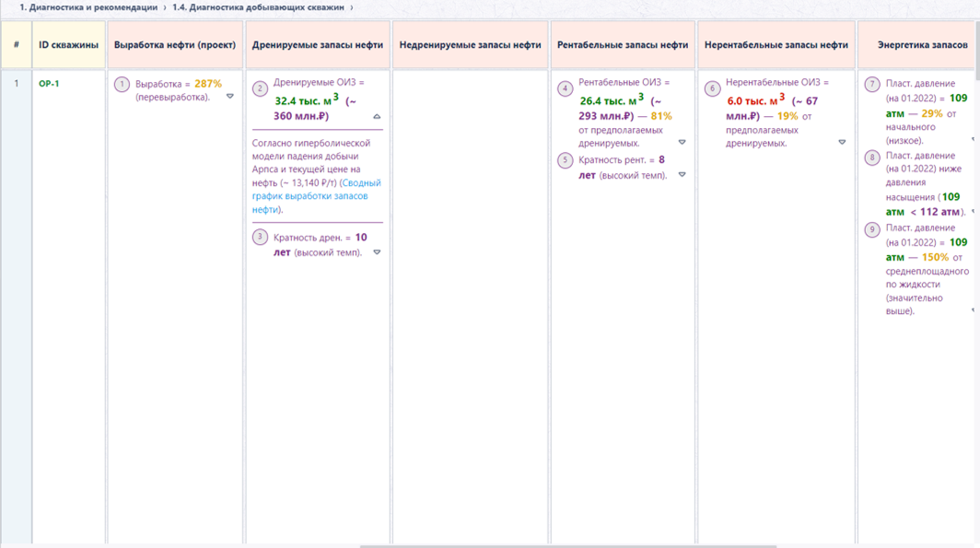Image resolution: width=980 pixels, height=548 pixels.
Task: Expand the Рентабельные ОИЗ 81% details
Action: [x=682, y=143]
